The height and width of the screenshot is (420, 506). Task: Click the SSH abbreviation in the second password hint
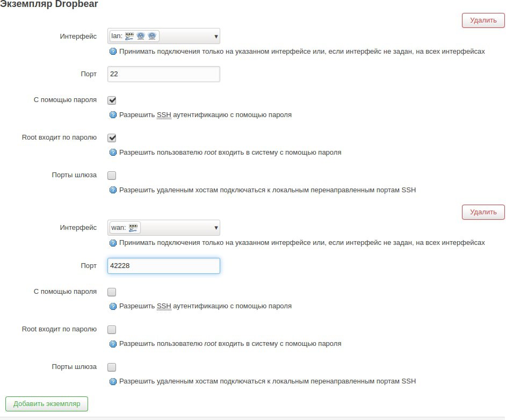click(164, 306)
